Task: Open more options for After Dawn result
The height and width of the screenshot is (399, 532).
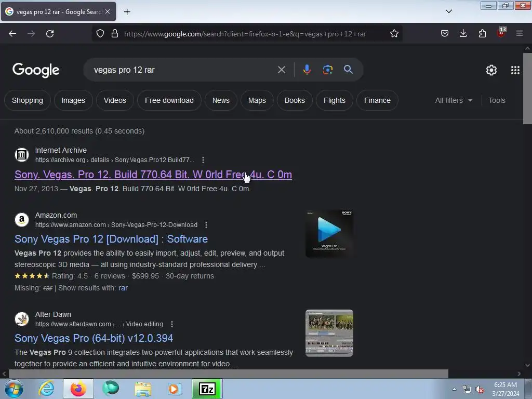Action: tap(172, 324)
